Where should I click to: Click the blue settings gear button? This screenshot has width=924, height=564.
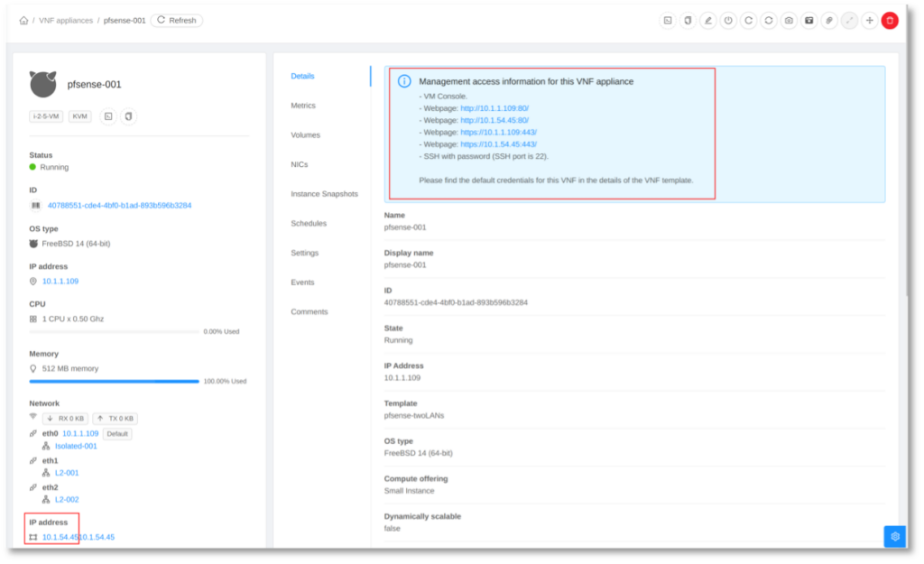[894, 536]
